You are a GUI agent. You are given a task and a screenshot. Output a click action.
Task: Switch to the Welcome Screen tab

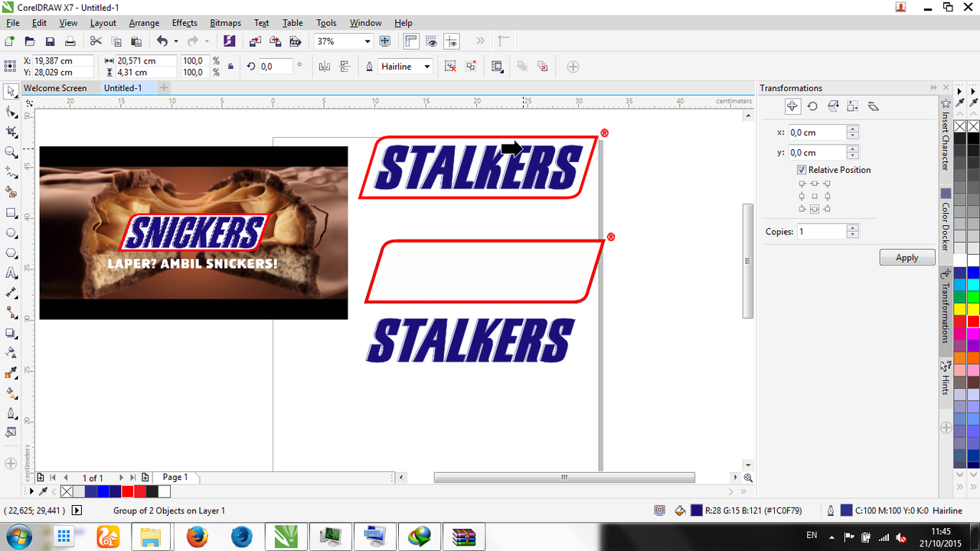coord(55,88)
